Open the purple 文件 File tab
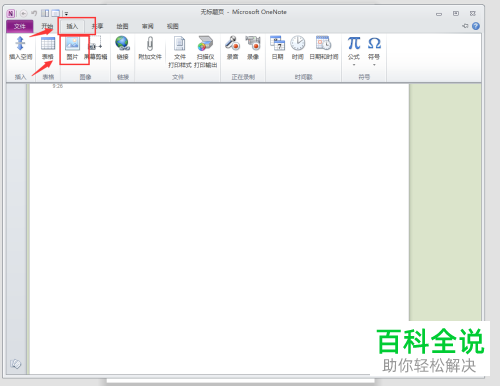The height and width of the screenshot is (386, 500). coord(20,26)
